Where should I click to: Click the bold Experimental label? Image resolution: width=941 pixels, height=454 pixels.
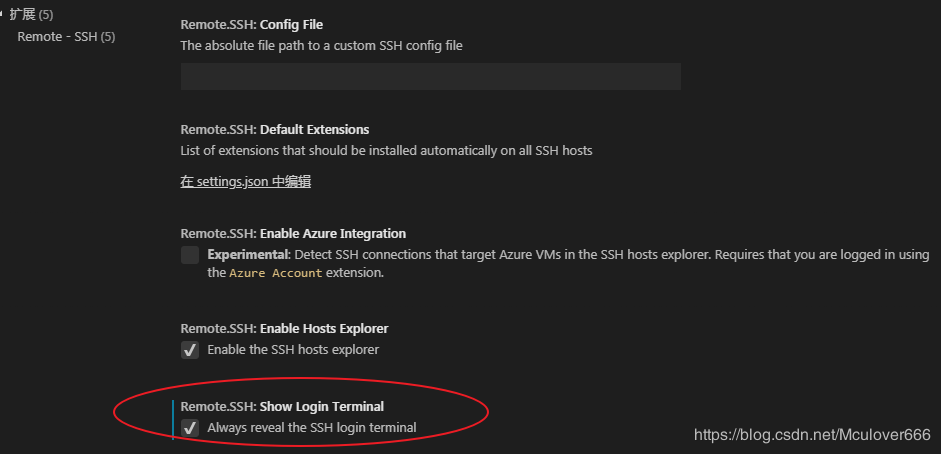pyautogui.click(x=247, y=255)
